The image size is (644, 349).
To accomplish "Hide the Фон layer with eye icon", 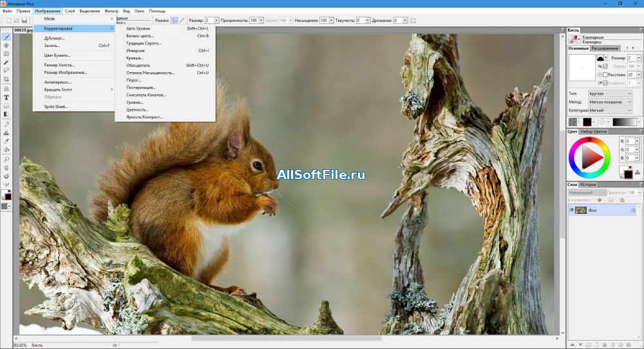I will (571, 210).
